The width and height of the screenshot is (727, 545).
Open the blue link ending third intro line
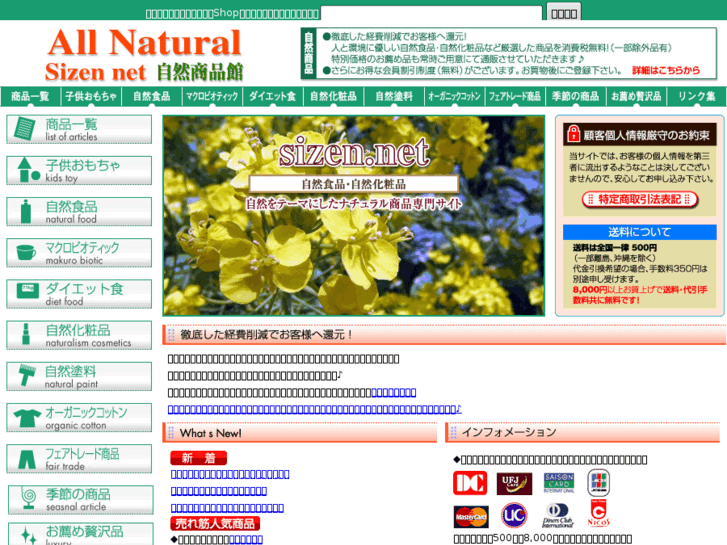pos(394,393)
